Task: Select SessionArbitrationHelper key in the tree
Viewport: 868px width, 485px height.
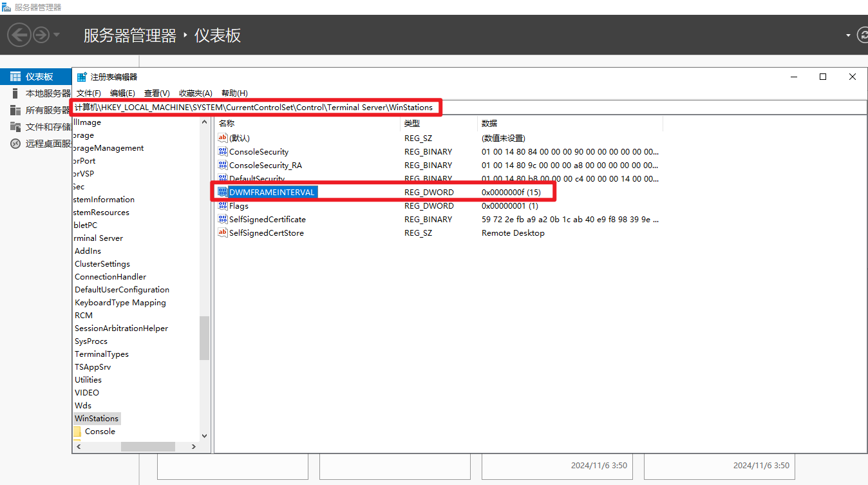Action: pos(121,328)
